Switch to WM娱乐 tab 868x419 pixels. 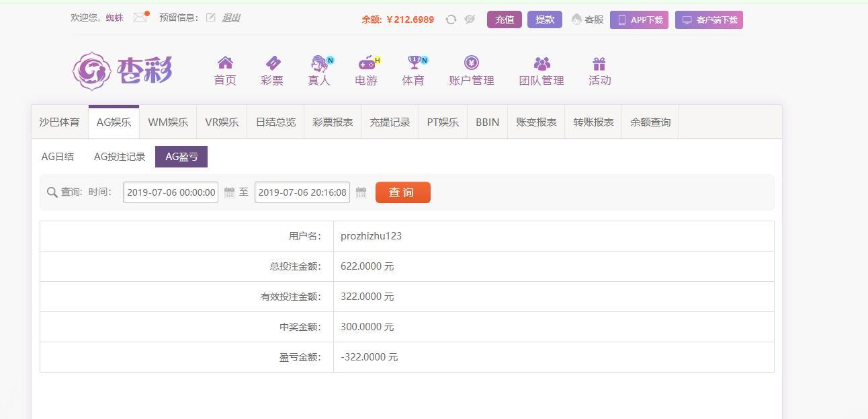(168, 122)
